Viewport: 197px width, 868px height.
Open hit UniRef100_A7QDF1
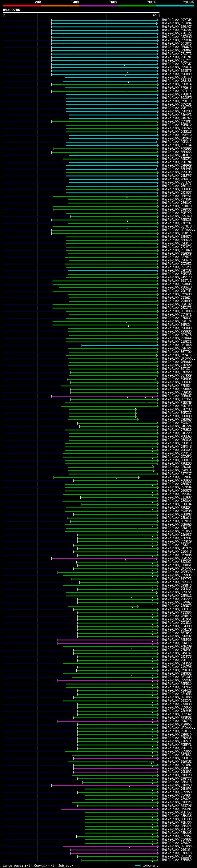pyautogui.click(x=177, y=94)
